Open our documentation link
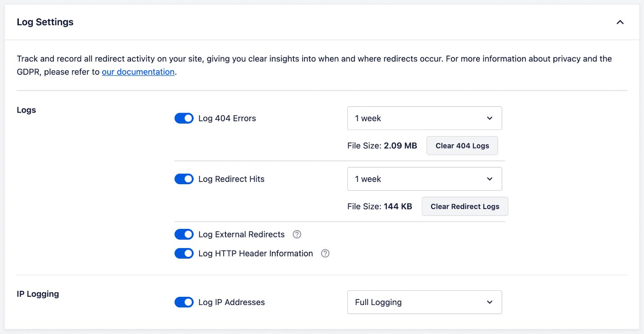Image resolution: width=644 pixels, height=334 pixels. [138, 72]
